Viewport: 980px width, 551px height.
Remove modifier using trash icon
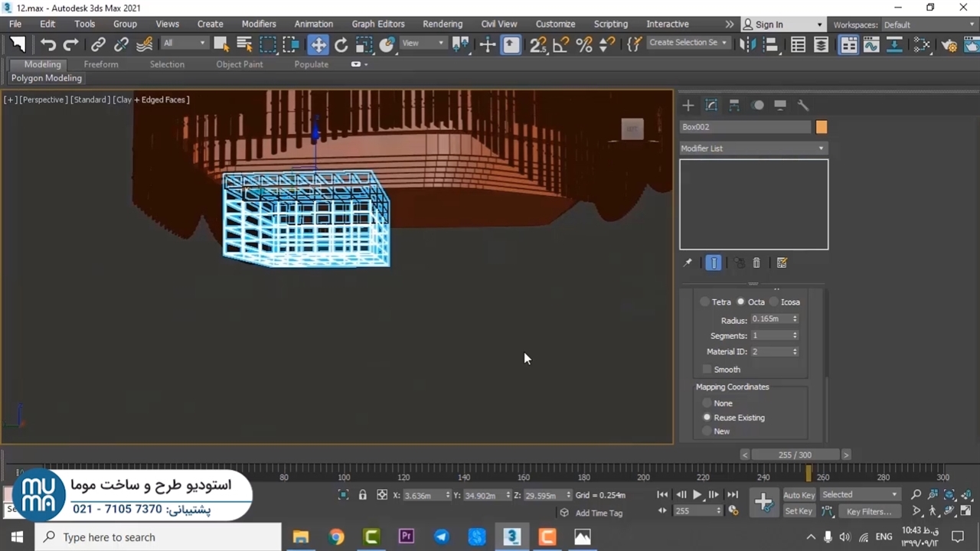(756, 262)
